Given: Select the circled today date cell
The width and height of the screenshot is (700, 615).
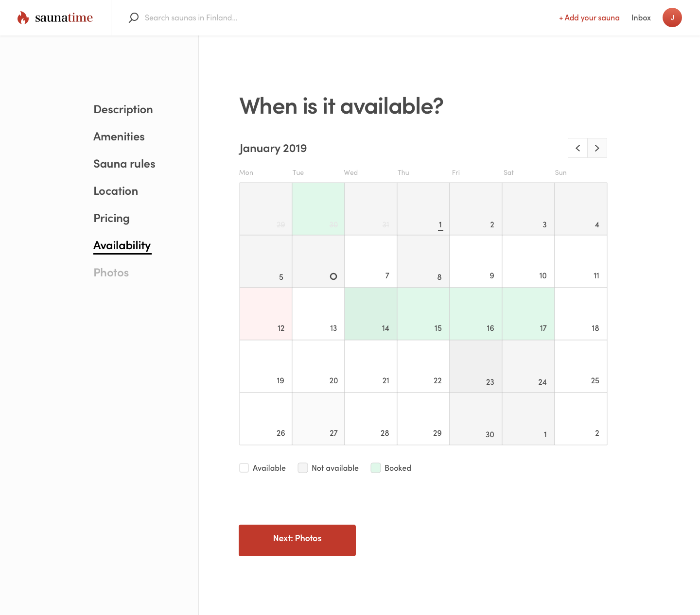Looking at the screenshot, I should 318,262.
